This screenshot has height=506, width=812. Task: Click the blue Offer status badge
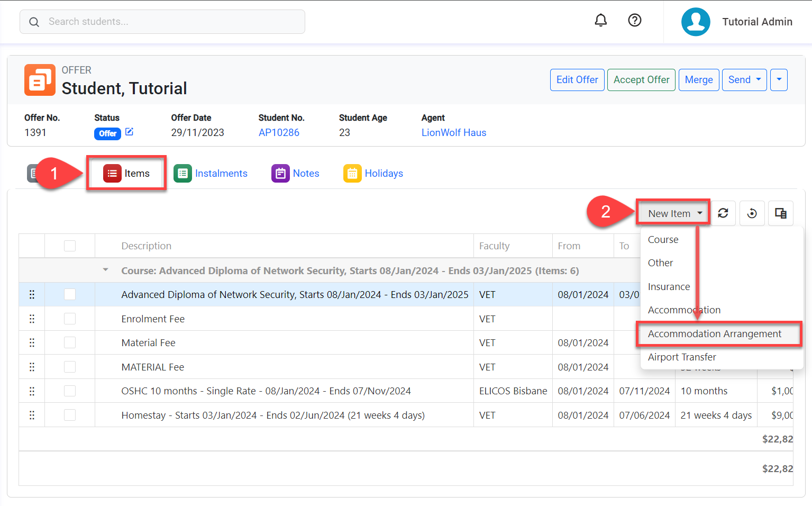[x=107, y=133]
